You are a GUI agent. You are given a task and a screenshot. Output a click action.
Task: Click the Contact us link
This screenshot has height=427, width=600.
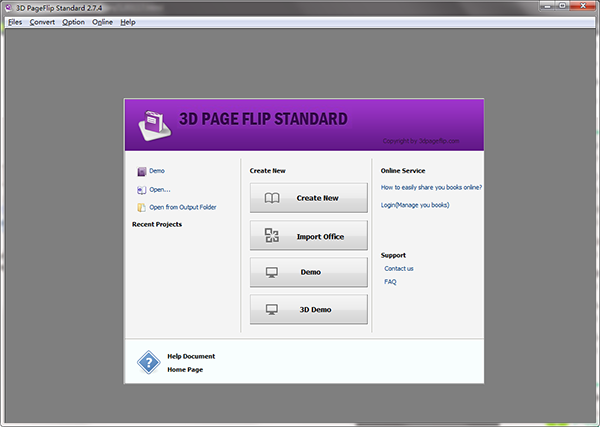coord(399,269)
